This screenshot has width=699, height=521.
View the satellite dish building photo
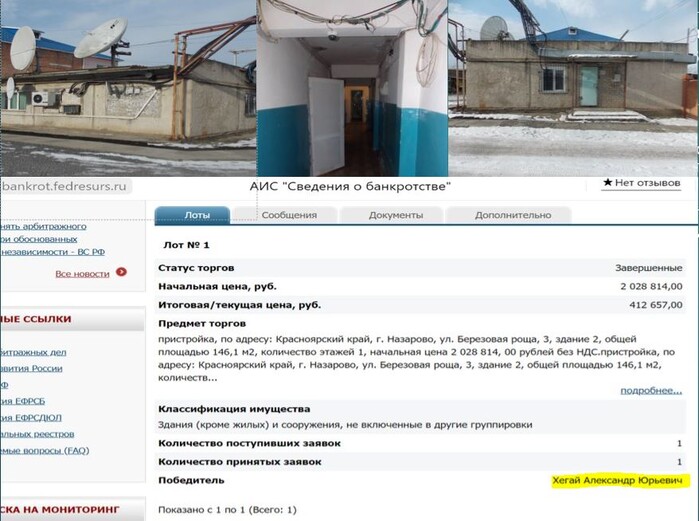(x=128, y=88)
